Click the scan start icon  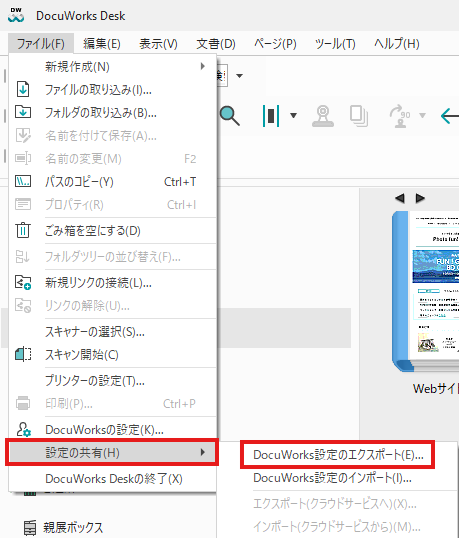tap(23, 354)
